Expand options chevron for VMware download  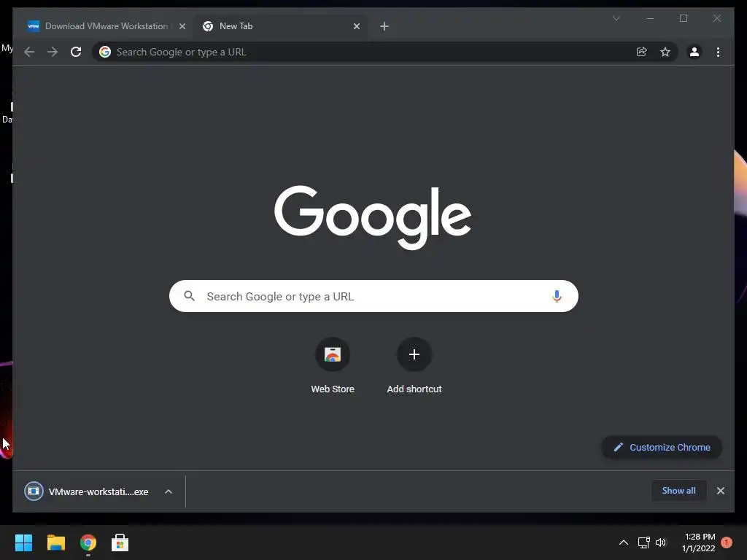(x=169, y=491)
